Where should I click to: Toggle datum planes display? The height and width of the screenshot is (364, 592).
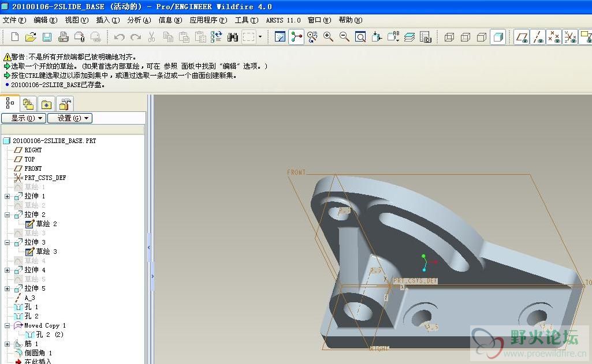coord(522,37)
